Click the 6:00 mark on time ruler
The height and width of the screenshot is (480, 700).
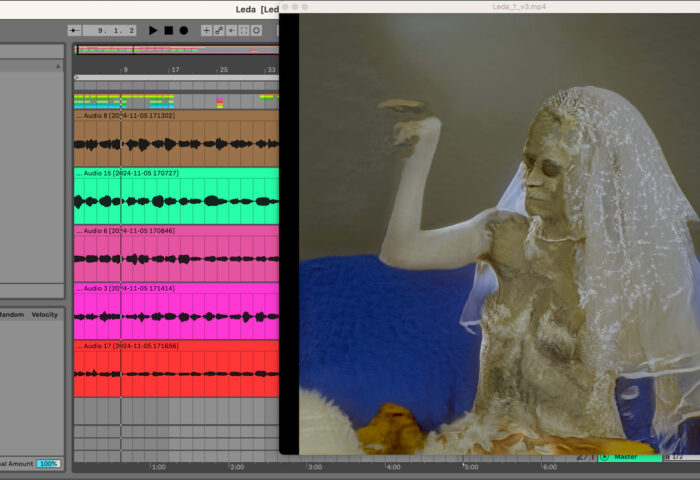[550, 467]
